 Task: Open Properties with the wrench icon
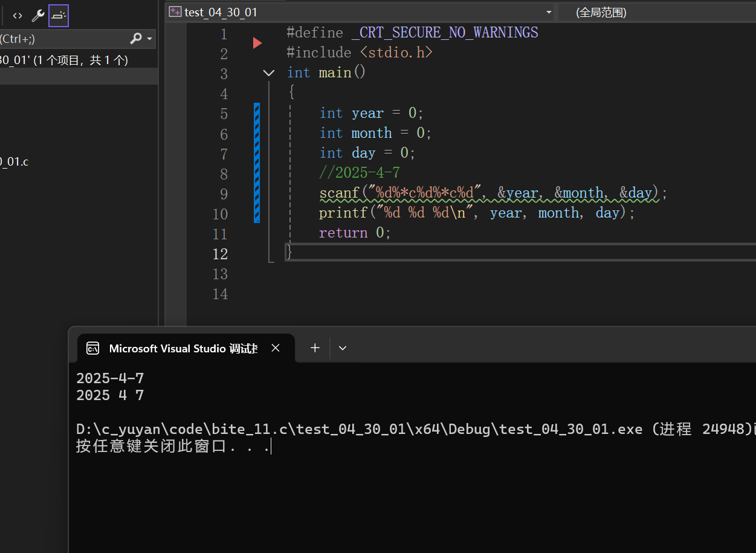click(x=38, y=16)
